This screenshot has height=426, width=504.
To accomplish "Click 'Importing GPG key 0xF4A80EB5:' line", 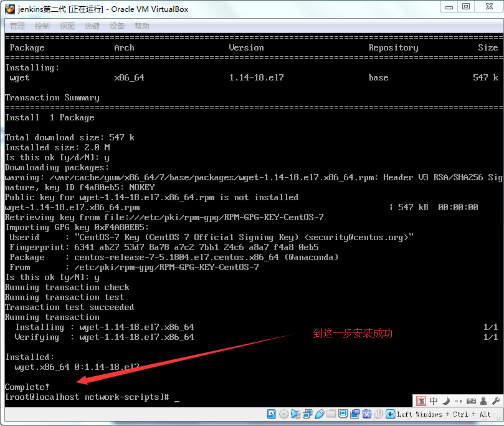I will [x=77, y=228].
